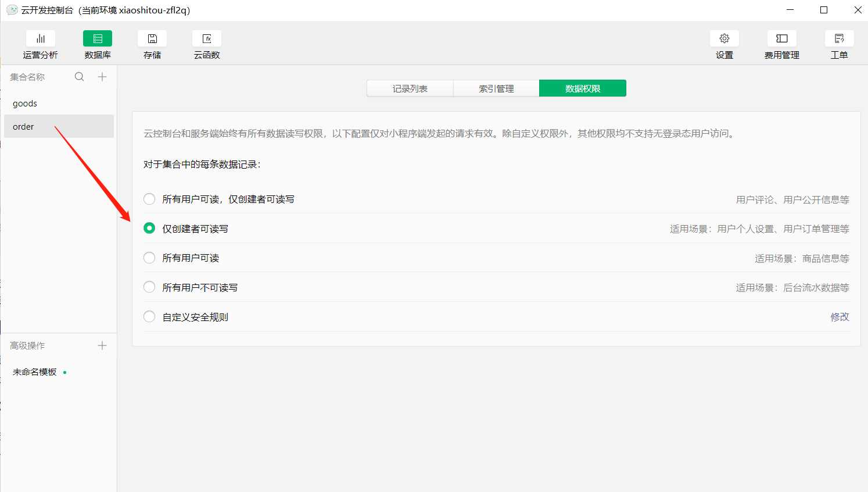Screen dimensions: 868x492
Task: Open the 存储 storage section
Action: point(152,45)
